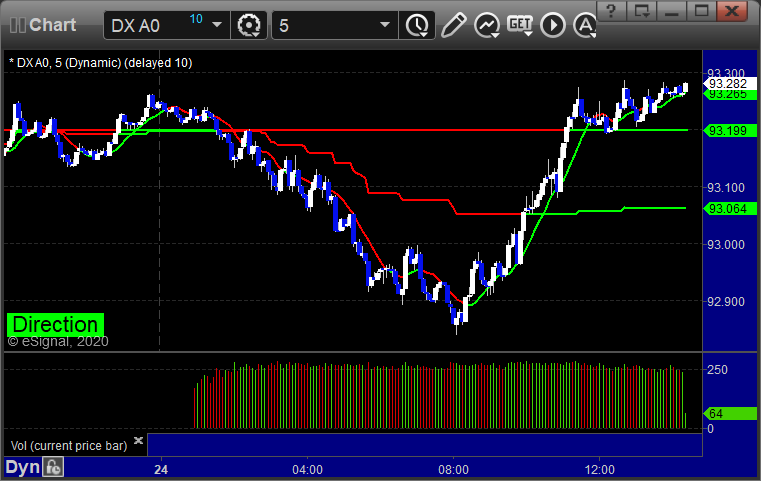This screenshot has width=761, height=481.
Task: Click the 250 volume axis label
Action: point(717,370)
